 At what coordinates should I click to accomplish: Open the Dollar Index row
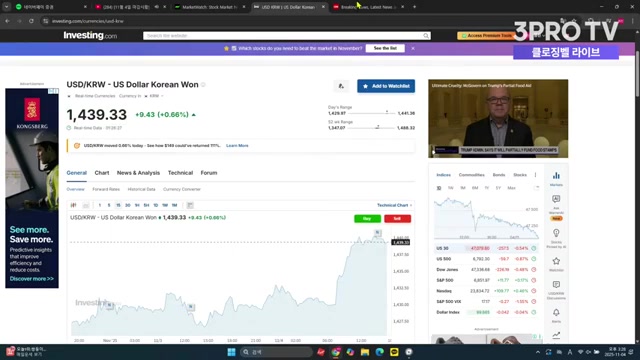coord(486,312)
